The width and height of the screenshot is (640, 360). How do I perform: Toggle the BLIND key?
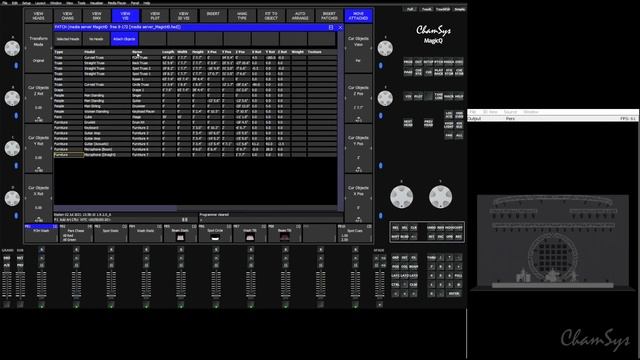click(404, 237)
